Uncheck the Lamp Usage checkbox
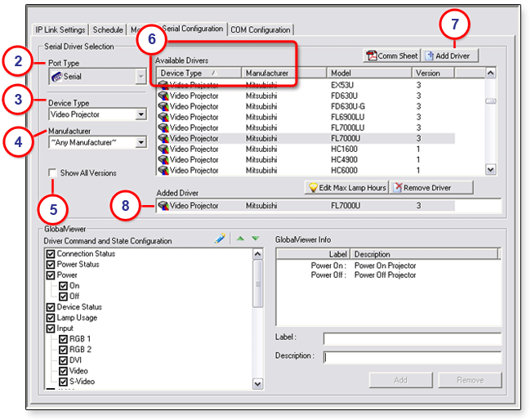 (51, 318)
